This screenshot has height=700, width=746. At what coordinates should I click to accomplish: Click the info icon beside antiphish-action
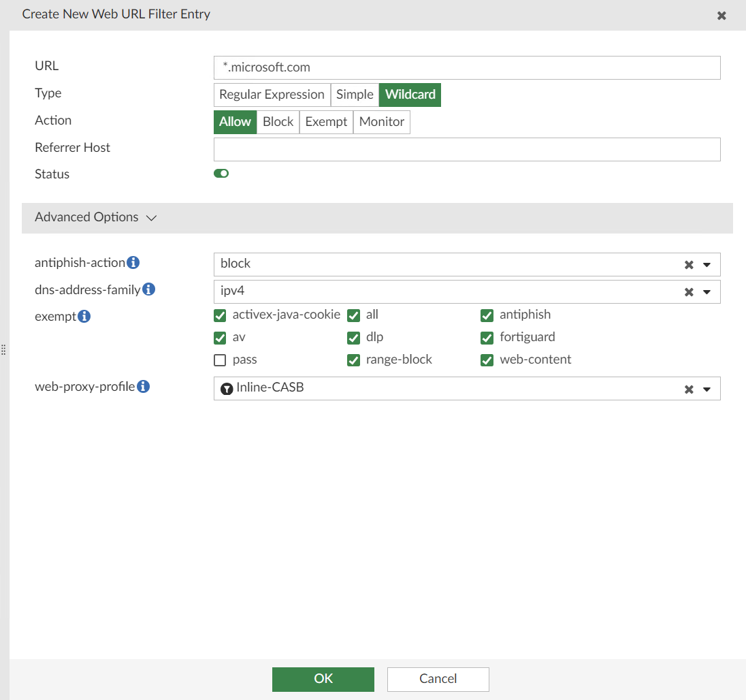tap(133, 261)
